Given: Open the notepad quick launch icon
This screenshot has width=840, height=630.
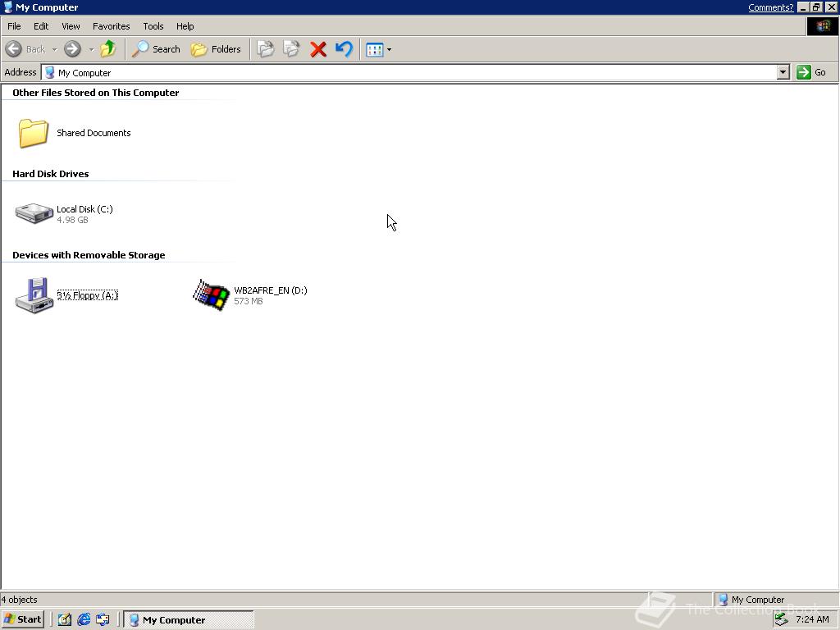Looking at the screenshot, I should pos(64,619).
